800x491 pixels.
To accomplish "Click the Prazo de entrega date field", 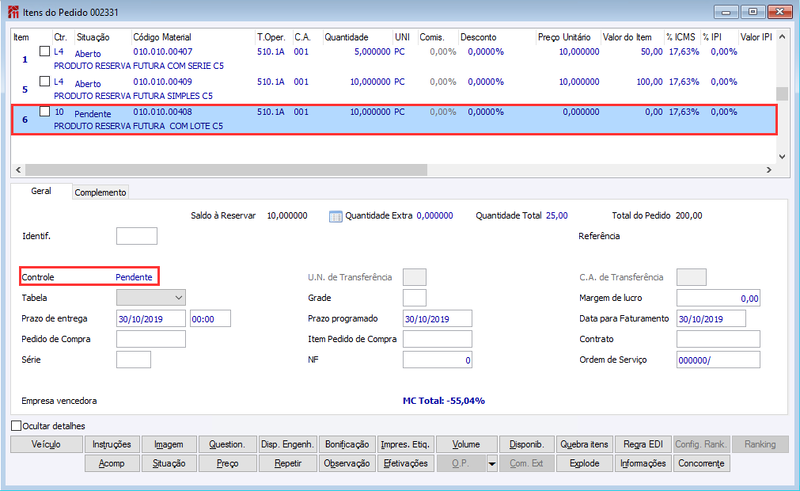I will pos(151,318).
